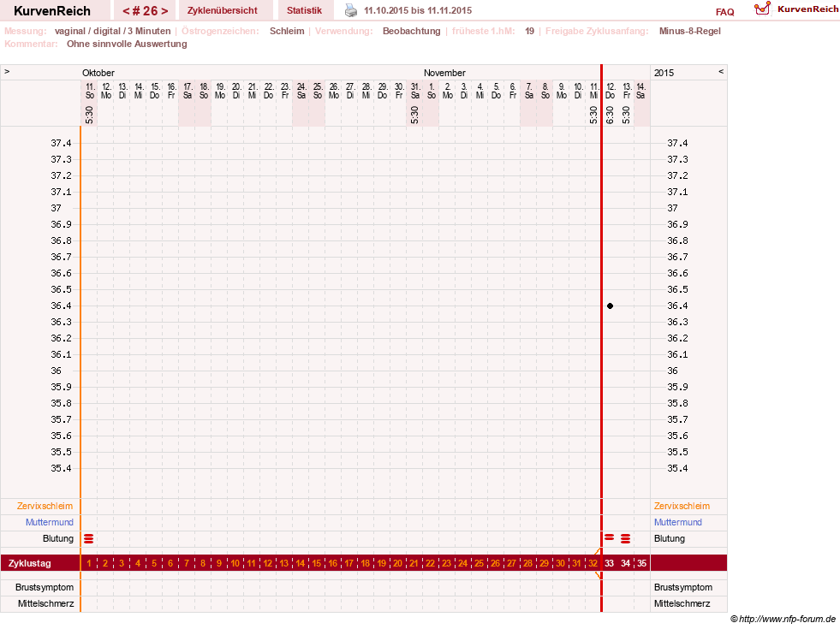Click the Schleim value
The image size is (840, 629).
287,31
